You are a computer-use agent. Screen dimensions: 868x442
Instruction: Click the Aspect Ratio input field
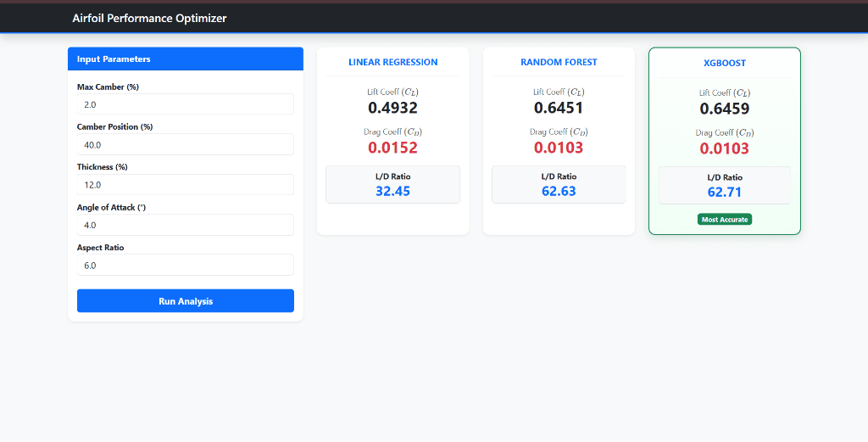[186, 265]
